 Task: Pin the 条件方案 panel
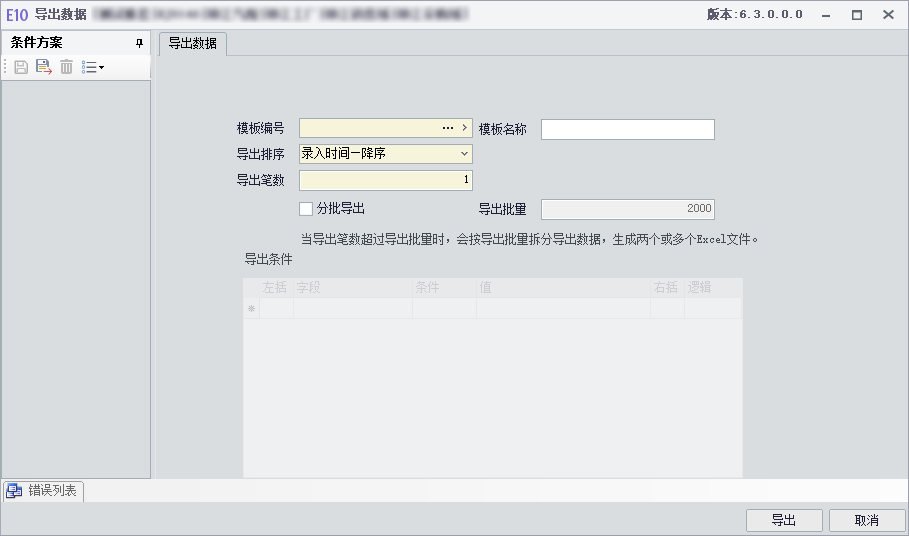click(139, 43)
